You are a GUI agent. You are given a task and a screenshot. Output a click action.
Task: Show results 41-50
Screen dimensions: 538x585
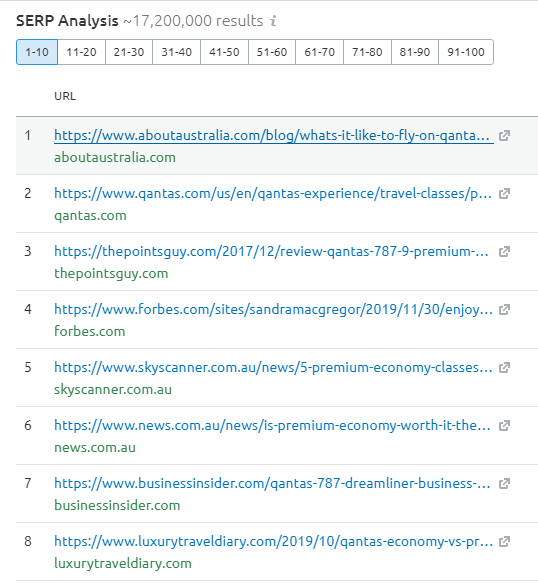click(x=224, y=52)
